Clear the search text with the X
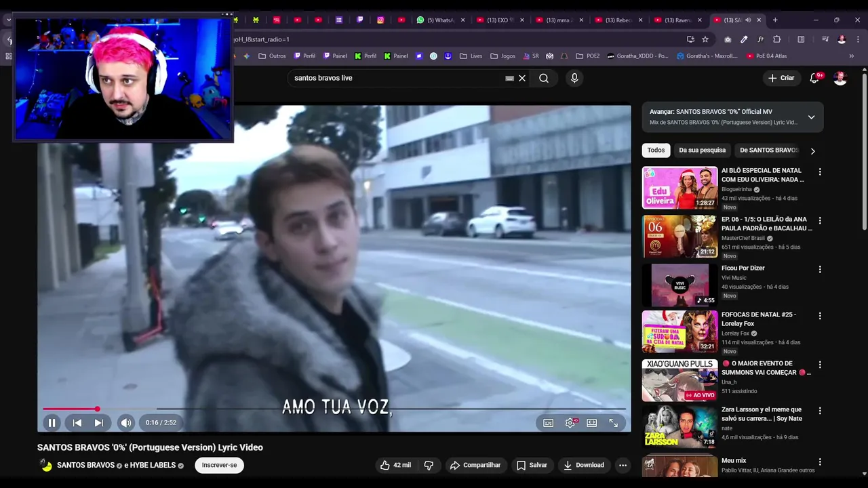Viewport: 868px width, 488px height. (x=522, y=78)
